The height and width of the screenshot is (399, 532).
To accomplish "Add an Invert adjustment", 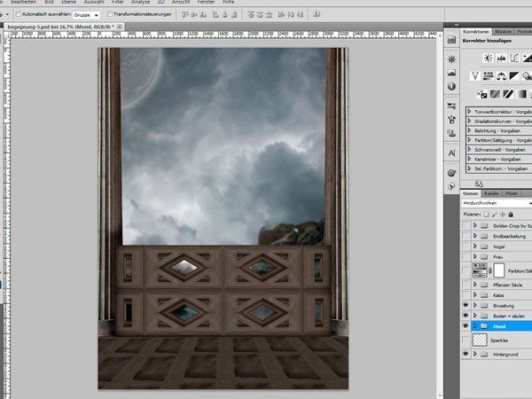I will [x=481, y=94].
